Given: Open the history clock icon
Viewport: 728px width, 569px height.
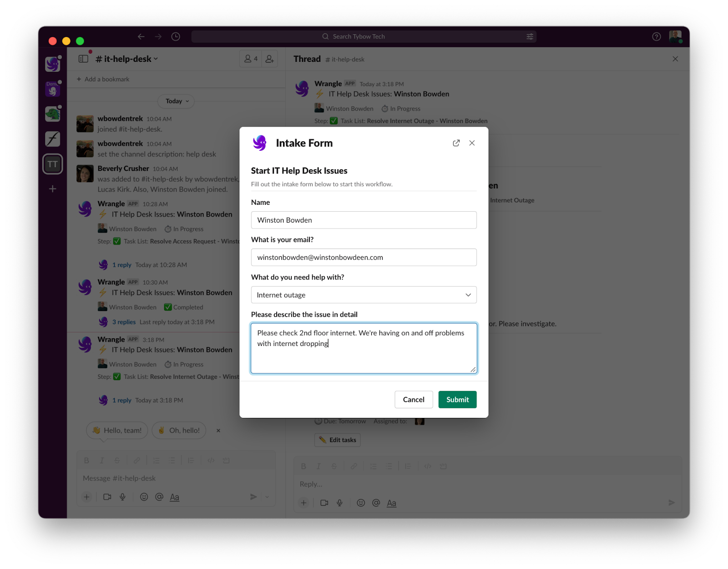Looking at the screenshot, I should [x=176, y=36].
